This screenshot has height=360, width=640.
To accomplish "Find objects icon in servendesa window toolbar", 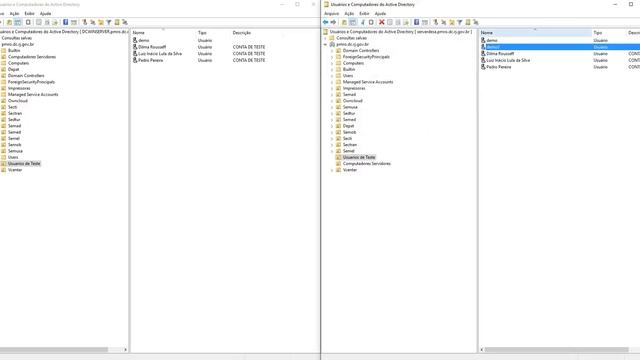I will 468,22.
